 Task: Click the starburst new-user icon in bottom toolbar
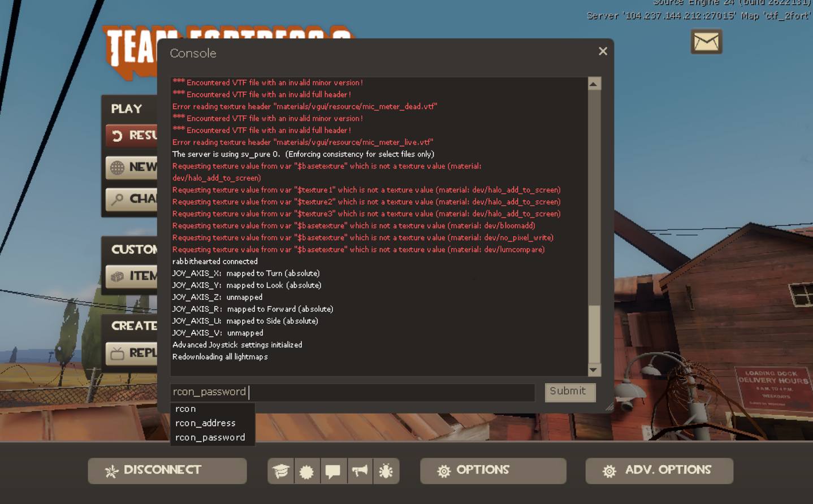pyautogui.click(x=307, y=471)
